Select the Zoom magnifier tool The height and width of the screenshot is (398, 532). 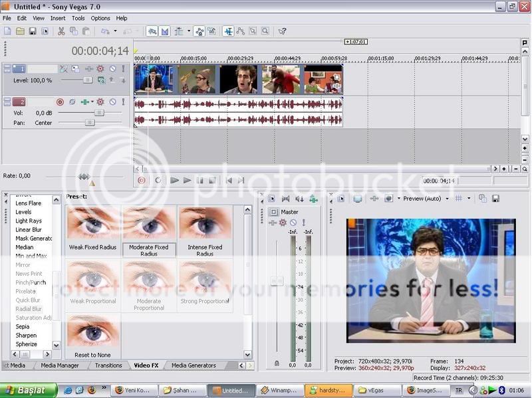265,31
